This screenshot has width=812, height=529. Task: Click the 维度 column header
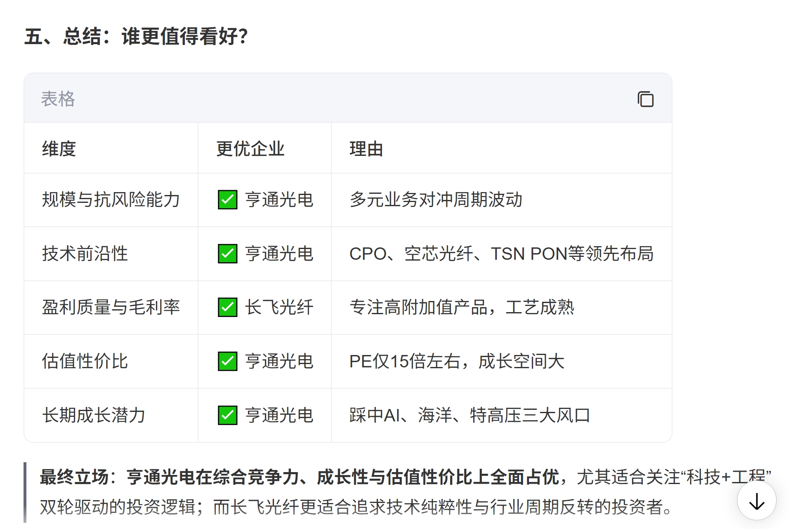(59, 149)
